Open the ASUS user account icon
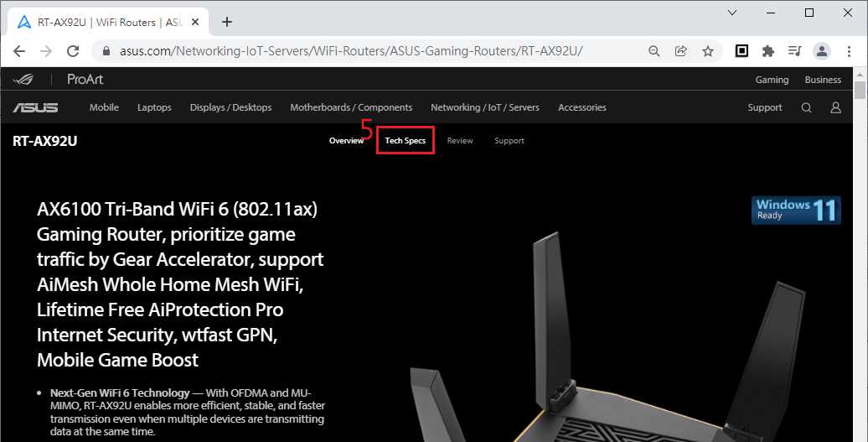This screenshot has width=868, height=442. coord(836,107)
